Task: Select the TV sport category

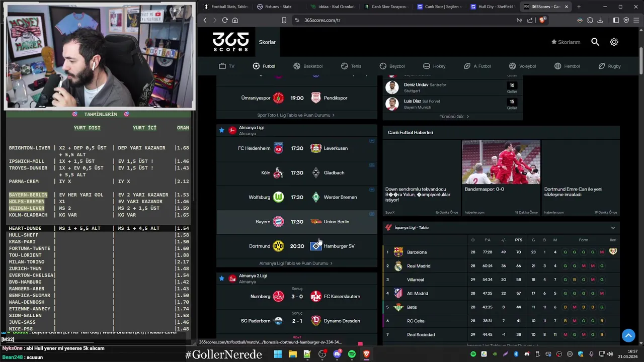Action: point(227,66)
